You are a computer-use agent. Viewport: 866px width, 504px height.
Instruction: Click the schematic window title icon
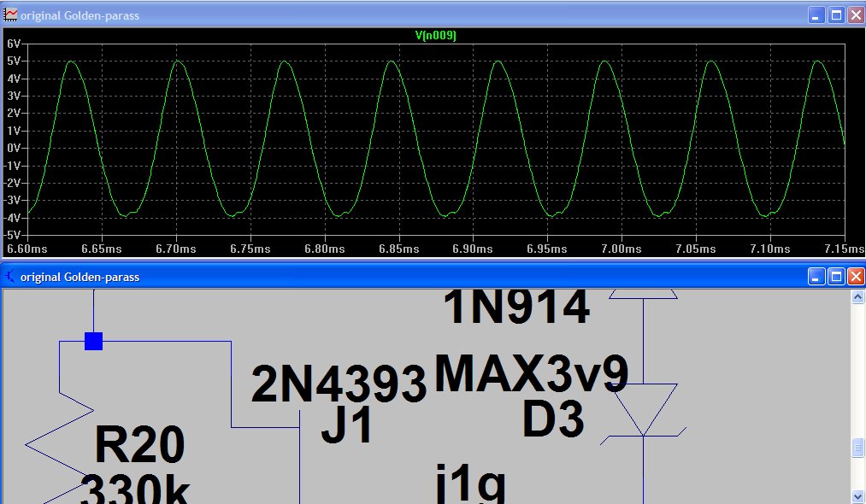(10, 276)
